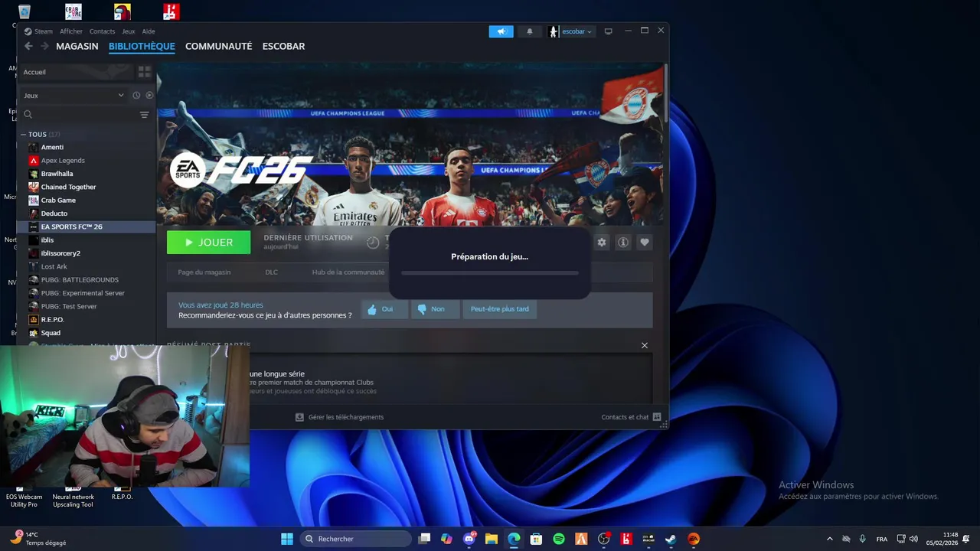The image size is (980, 551).
Task: Open the weather widget 14°C
Action: point(38,539)
